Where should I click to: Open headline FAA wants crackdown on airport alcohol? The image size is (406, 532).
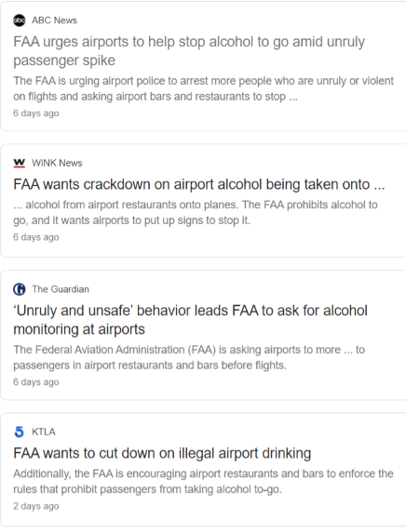coord(199,184)
